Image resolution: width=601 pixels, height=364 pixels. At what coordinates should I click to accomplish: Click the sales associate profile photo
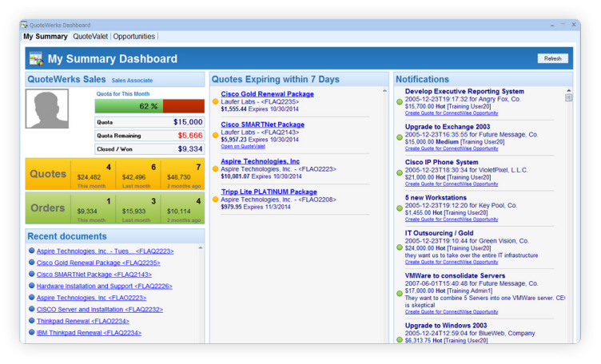coord(47,109)
